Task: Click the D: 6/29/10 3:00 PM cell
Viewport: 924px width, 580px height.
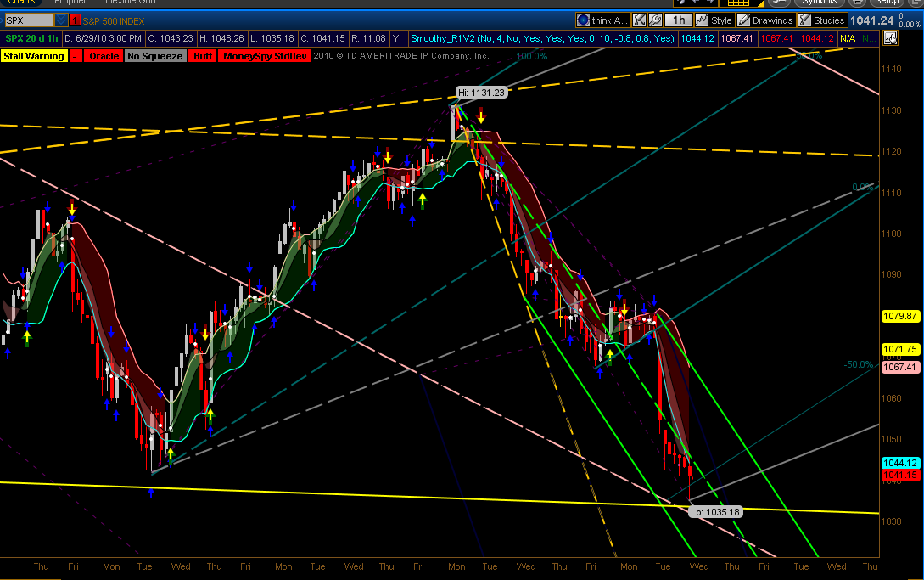Action: [103, 38]
